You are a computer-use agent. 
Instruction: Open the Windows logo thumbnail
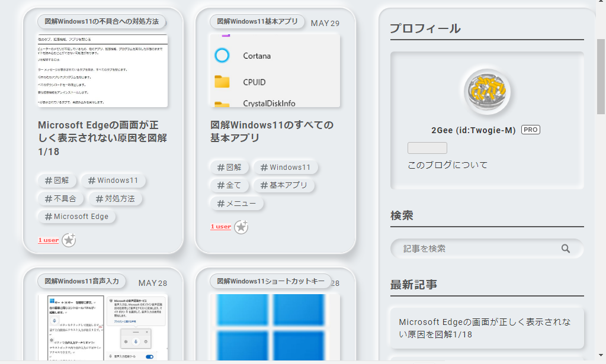tap(275, 327)
